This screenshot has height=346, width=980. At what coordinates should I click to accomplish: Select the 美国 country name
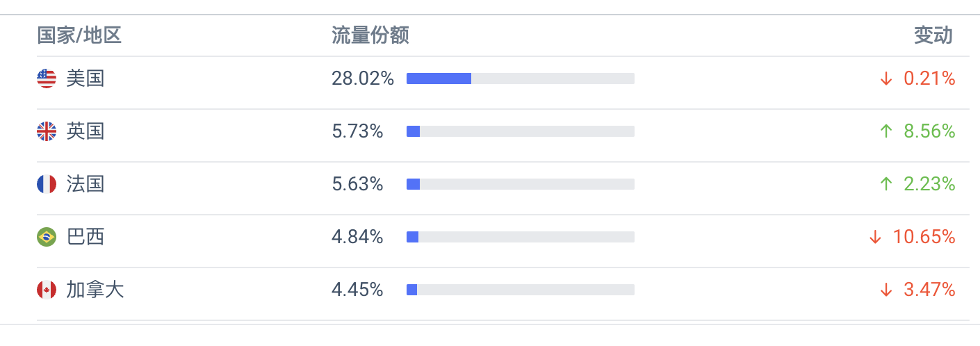pyautogui.click(x=85, y=79)
